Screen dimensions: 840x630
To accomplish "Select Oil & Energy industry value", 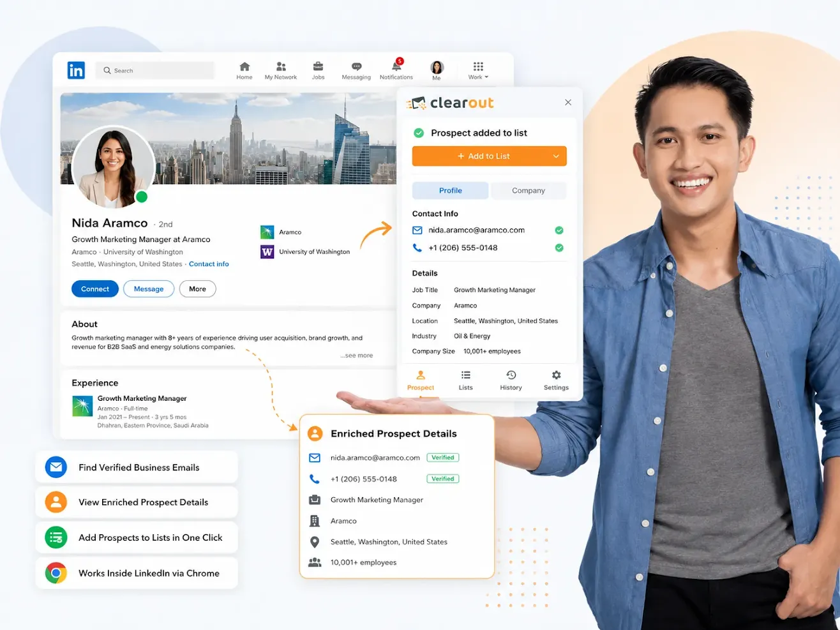I will (x=472, y=336).
